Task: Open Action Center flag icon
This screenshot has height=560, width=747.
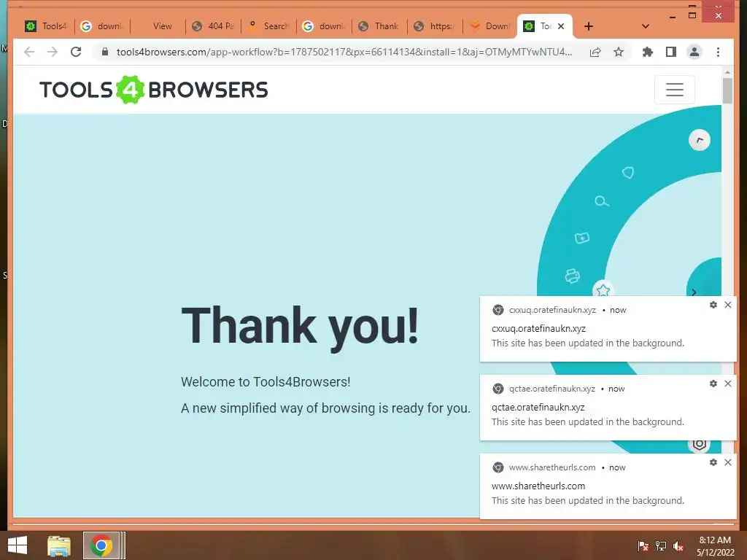Action: tap(643, 546)
